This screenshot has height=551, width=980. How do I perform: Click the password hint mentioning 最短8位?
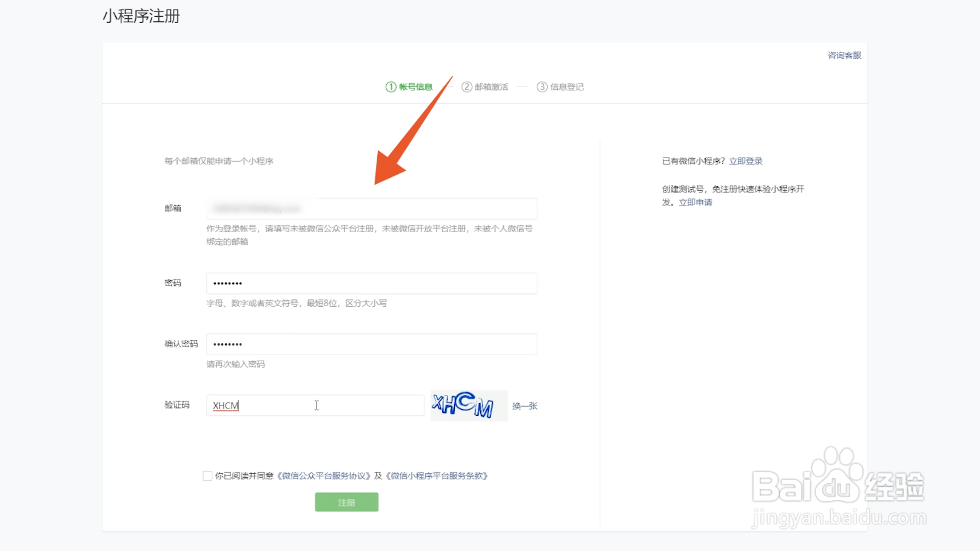tap(297, 303)
